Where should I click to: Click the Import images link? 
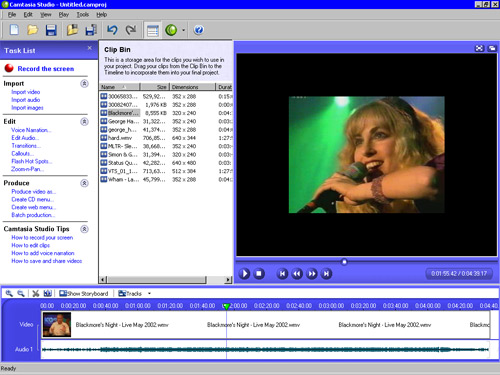27,108
